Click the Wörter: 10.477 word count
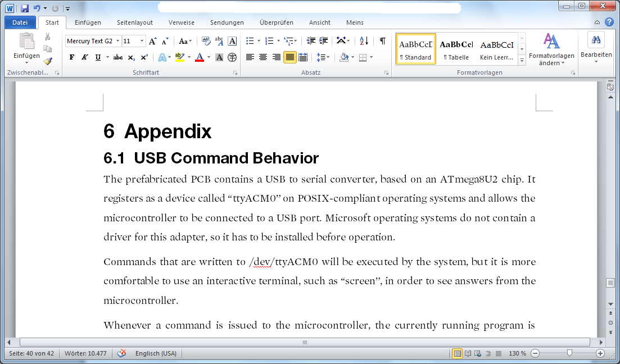This screenshot has width=620, height=364. tap(85, 353)
